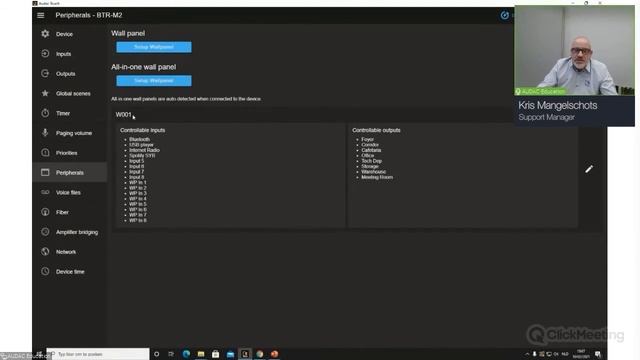This screenshot has width=640, height=360.
Task: Click the WP In 8 input entry
Action: coord(138,220)
